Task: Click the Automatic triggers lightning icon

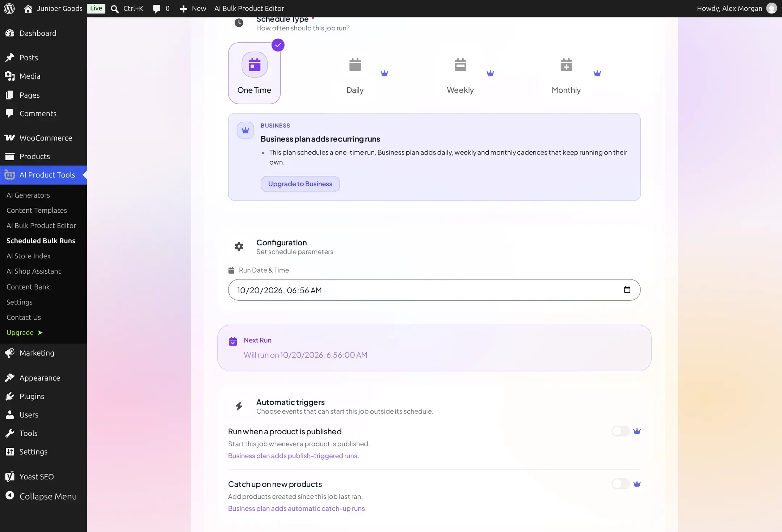Action: point(239,406)
